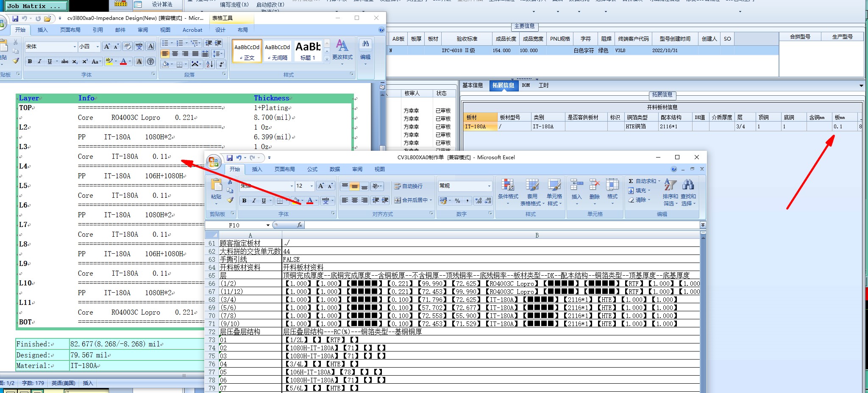868x393 pixels.
Task: Click Word yellow highlight color swatch
Action: (x=109, y=61)
